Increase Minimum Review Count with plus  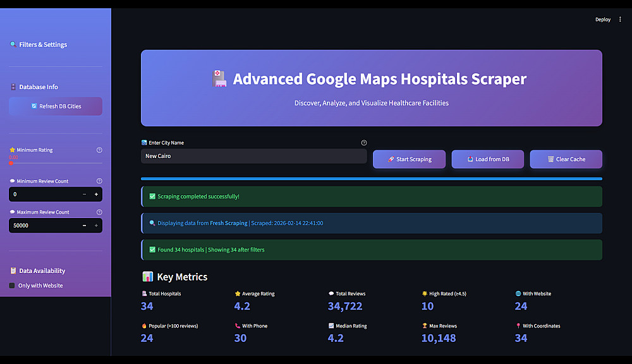click(x=96, y=194)
